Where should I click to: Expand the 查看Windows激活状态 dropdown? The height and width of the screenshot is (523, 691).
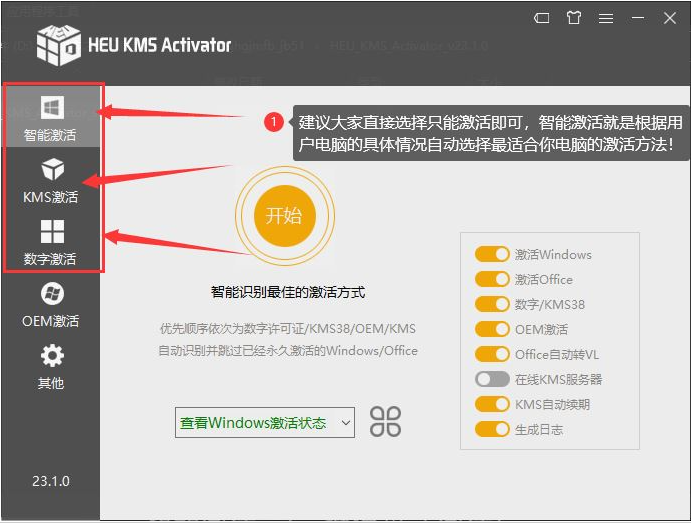click(x=265, y=423)
